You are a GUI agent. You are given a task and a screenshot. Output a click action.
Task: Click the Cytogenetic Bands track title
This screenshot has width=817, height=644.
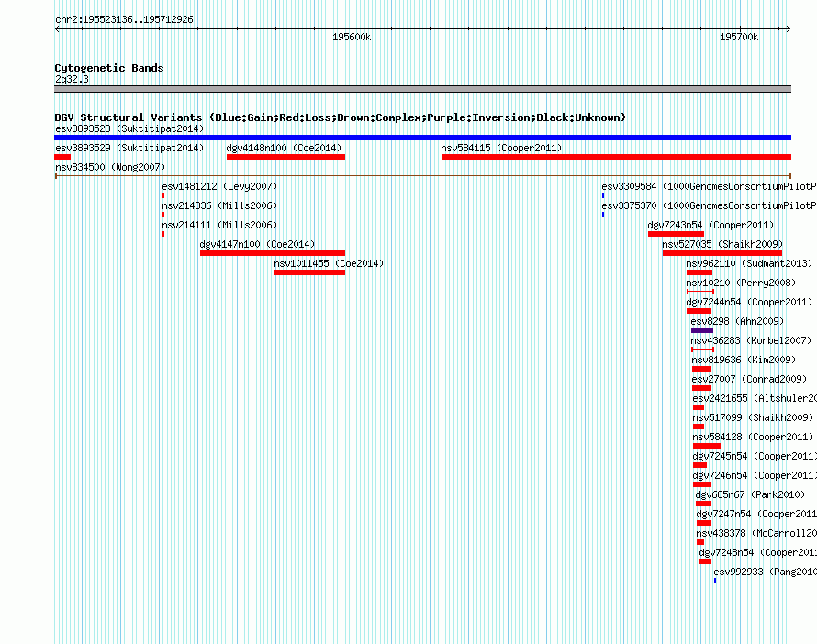pyautogui.click(x=109, y=68)
